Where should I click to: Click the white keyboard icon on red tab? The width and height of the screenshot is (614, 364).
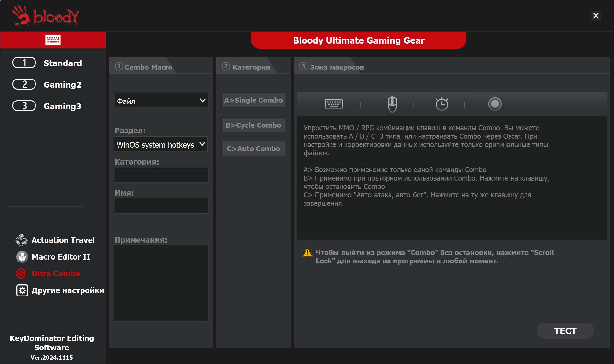pyautogui.click(x=53, y=40)
